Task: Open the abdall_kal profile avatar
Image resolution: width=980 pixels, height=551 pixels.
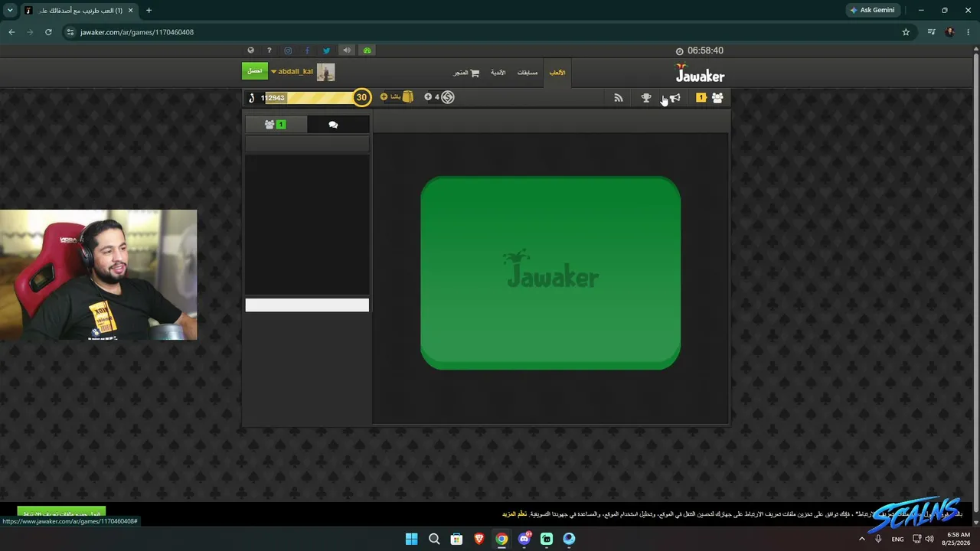Action: coord(325,72)
